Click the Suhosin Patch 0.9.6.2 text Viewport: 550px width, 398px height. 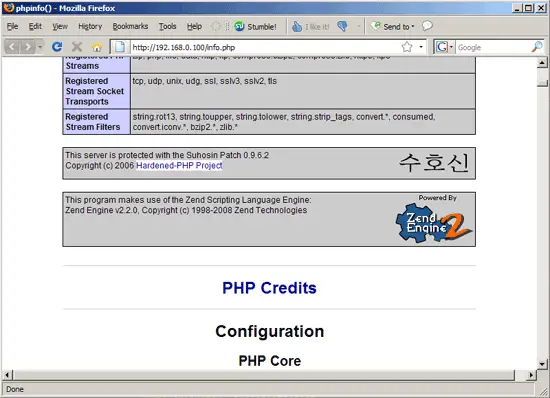[x=167, y=155]
